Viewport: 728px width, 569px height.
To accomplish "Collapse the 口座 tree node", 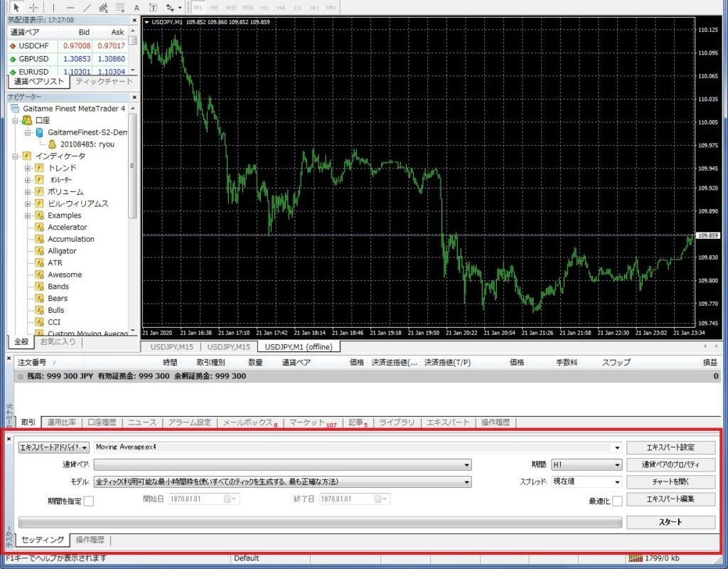I will [x=16, y=121].
